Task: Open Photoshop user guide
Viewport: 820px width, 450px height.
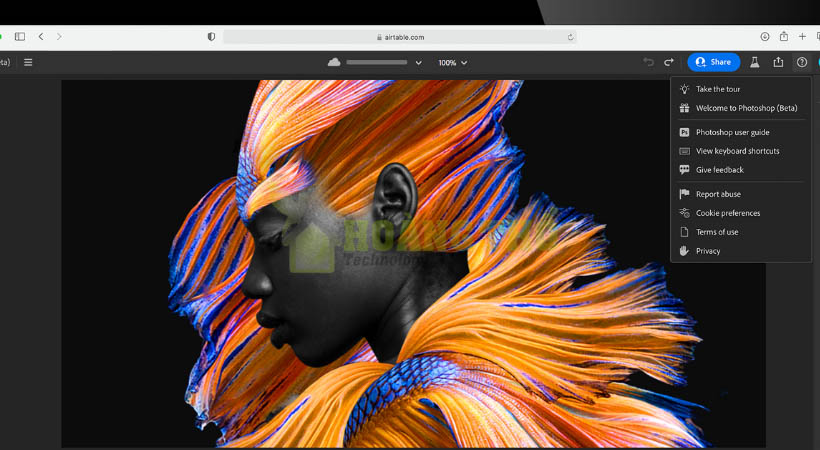Action: pos(741,132)
